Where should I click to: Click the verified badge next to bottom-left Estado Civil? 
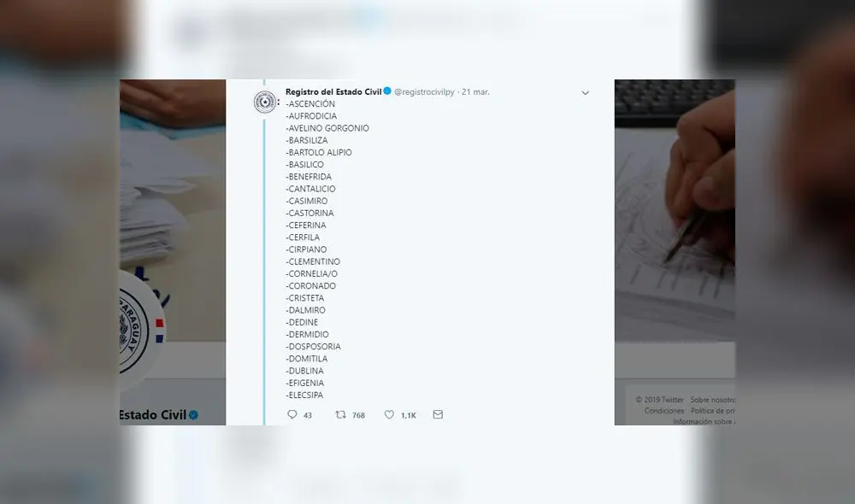tap(193, 415)
